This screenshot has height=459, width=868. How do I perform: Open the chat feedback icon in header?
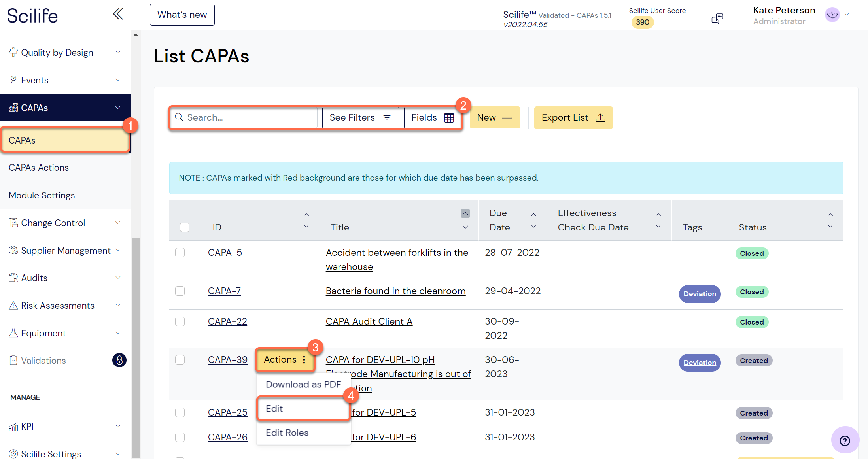pos(717,18)
